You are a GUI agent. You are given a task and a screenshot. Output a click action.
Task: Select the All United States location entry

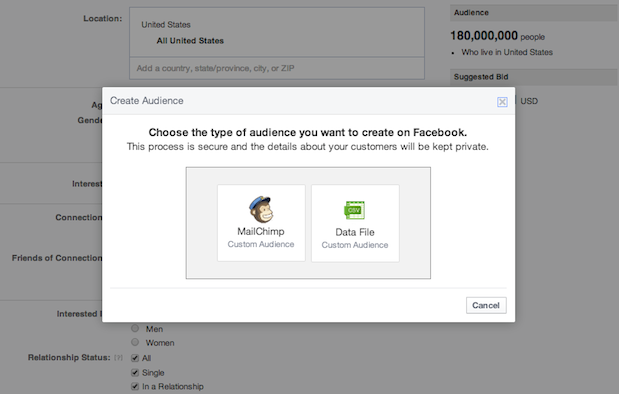click(190, 41)
